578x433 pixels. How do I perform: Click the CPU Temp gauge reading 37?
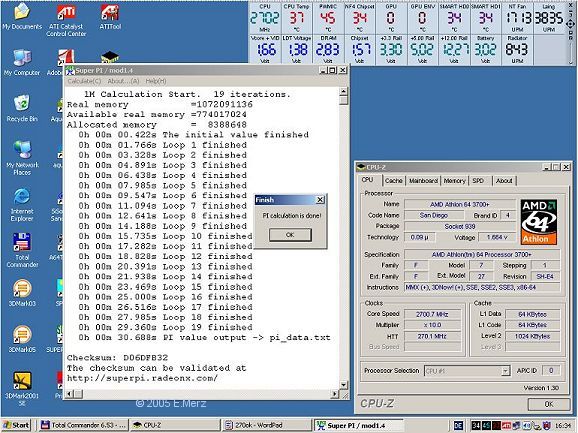tap(296, 18)
